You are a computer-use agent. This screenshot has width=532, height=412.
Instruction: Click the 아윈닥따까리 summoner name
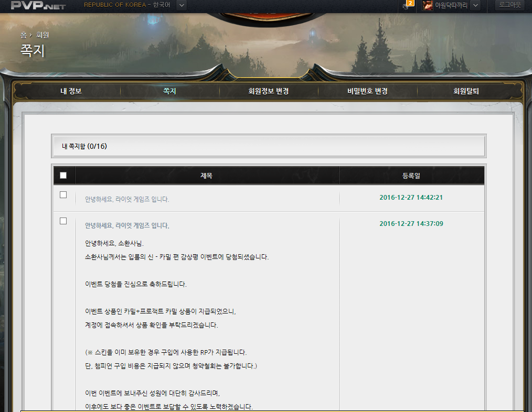point(451,5)
